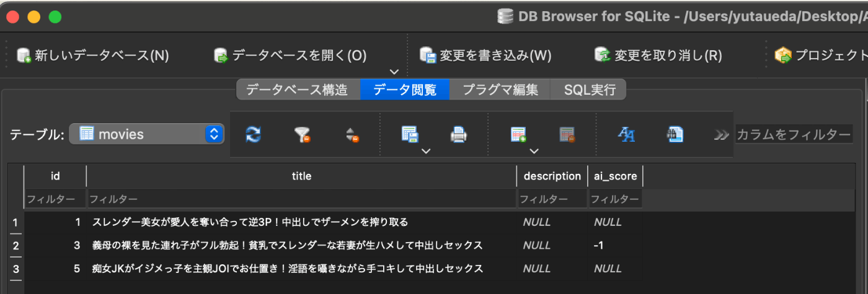Insert a new record icon
Viewport: 868px width, 294px height.
pos(518,134)
